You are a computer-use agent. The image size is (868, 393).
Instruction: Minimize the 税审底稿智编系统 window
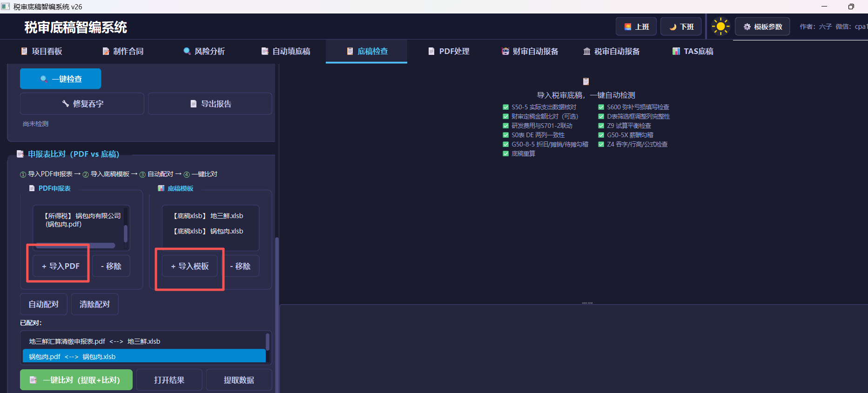pyautogui.click(x=824, y=7)
